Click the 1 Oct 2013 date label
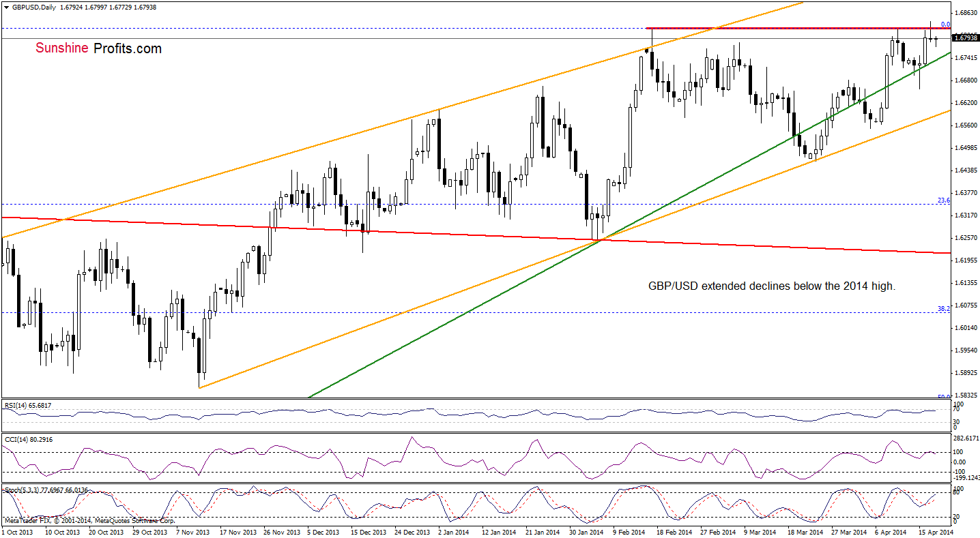 [17, 531]
